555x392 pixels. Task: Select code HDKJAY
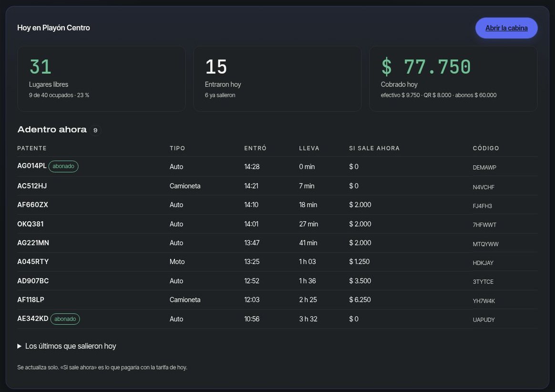pyautogui.click(x=483, y=263)
